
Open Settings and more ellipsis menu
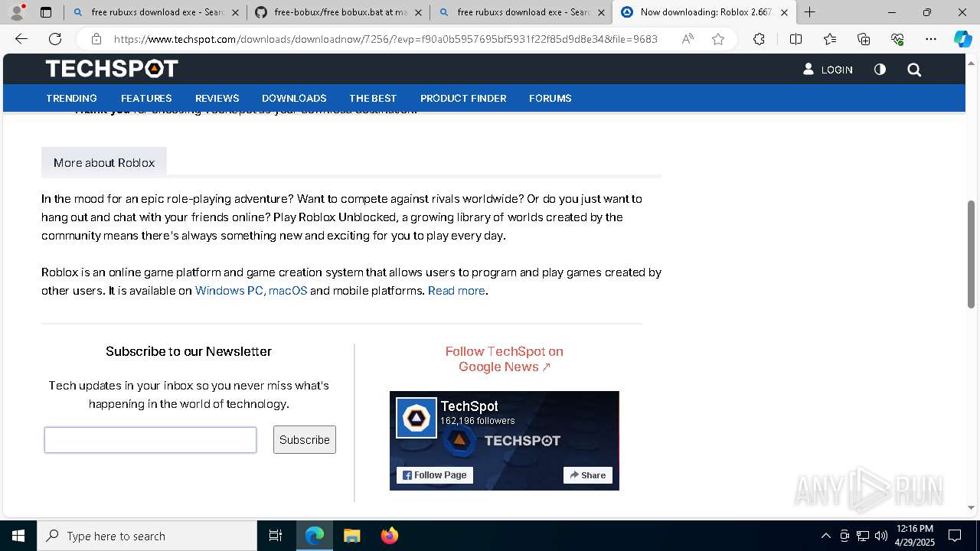[931, 39]
